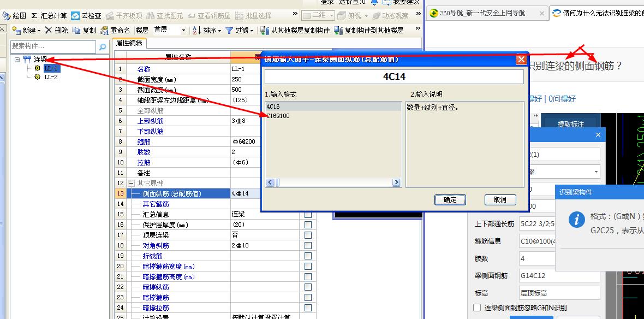Click 从其他楼层复制构件 icon
Image resolution: width=644 pixels, height=319 pixels.
point(265,30)
